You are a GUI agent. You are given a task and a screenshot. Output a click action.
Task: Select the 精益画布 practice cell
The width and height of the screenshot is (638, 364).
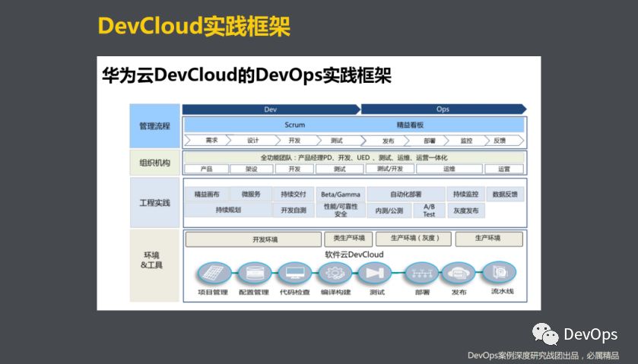pos(207,194)
